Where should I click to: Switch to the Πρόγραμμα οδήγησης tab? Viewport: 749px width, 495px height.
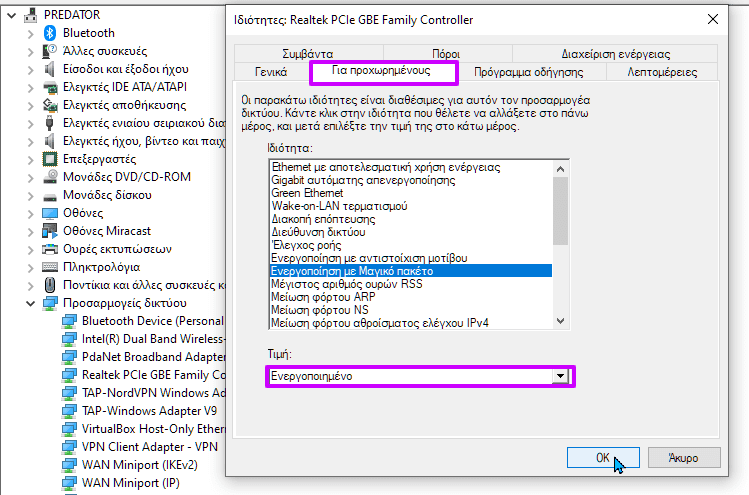tap(528, 72)
